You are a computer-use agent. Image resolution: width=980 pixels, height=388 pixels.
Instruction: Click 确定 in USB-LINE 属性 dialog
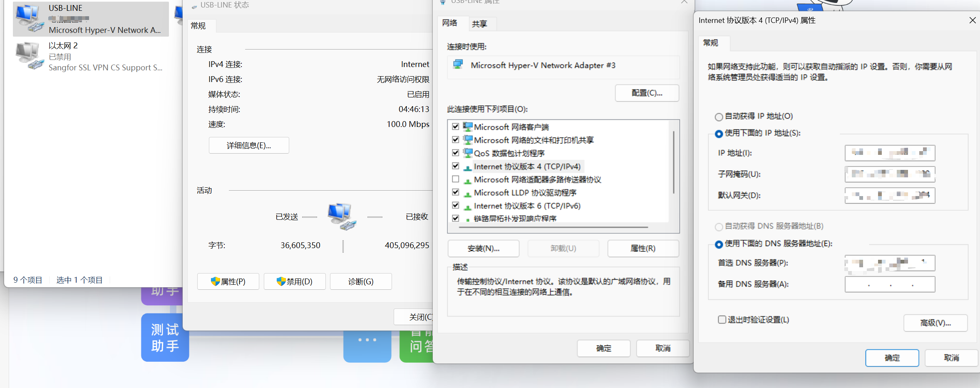coord(604,348)
